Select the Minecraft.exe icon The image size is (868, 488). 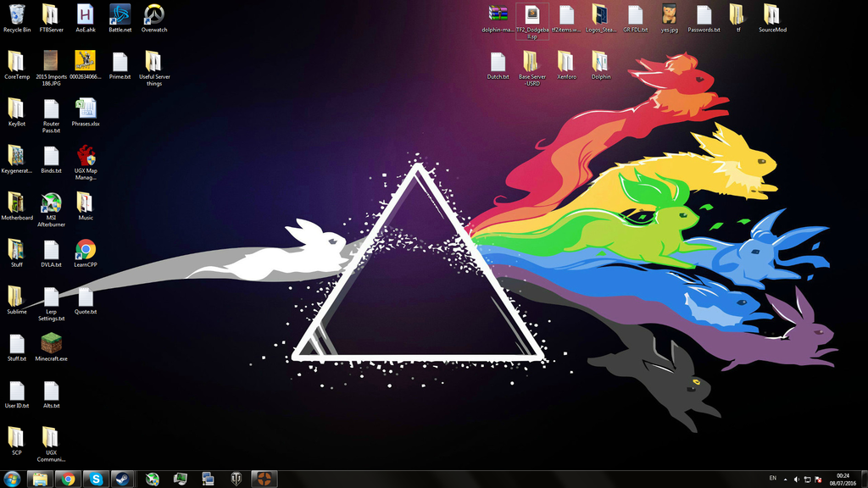pos(51,347)
